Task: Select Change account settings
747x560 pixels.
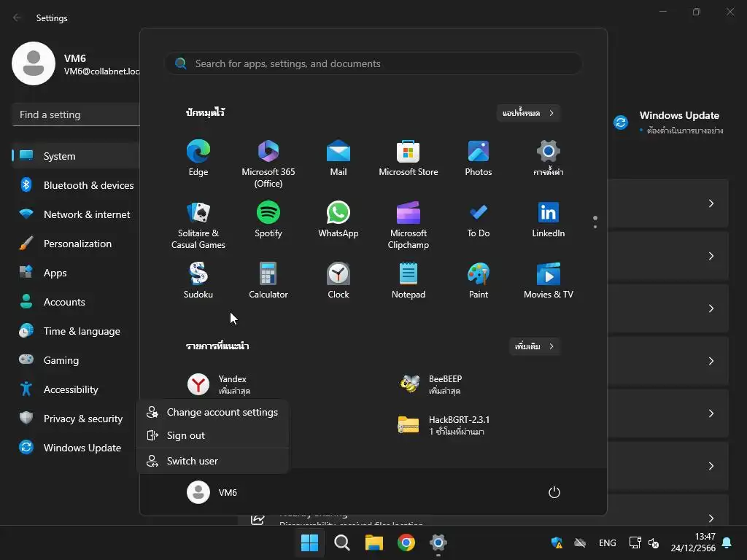Action: pos(212,413)
